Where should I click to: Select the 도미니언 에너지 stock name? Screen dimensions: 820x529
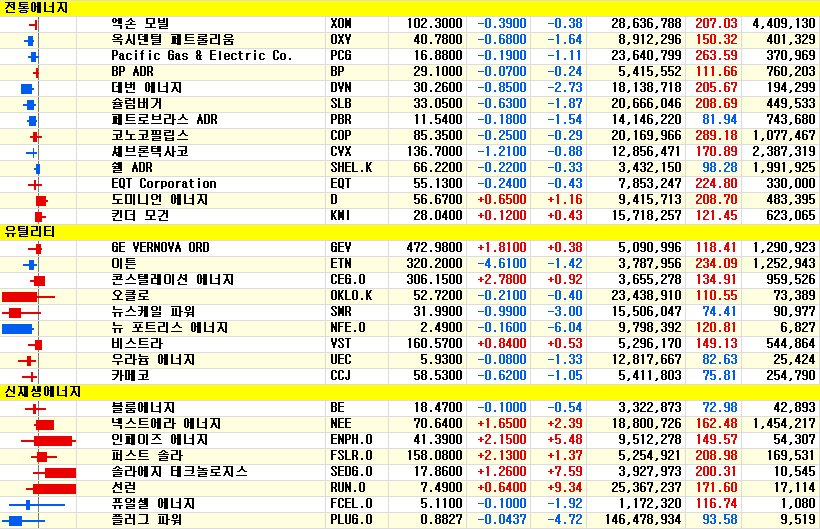(160, 200)
